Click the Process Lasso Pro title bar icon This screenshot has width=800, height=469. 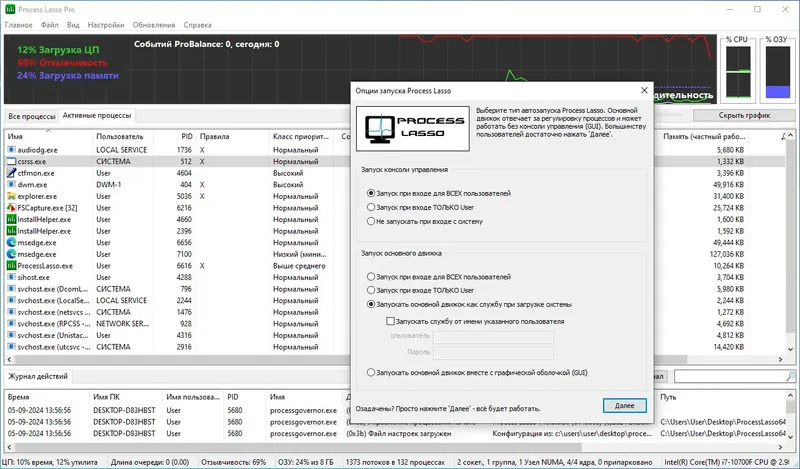tap(10, 9)
